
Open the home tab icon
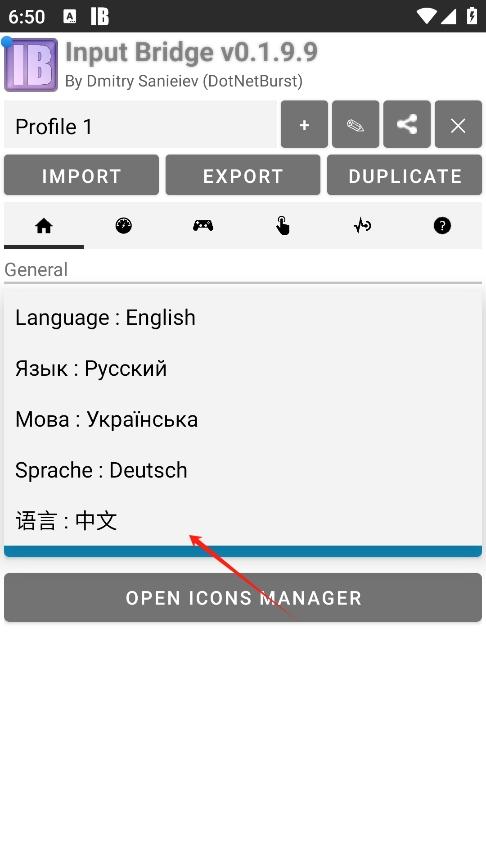[x=44, y=226]
